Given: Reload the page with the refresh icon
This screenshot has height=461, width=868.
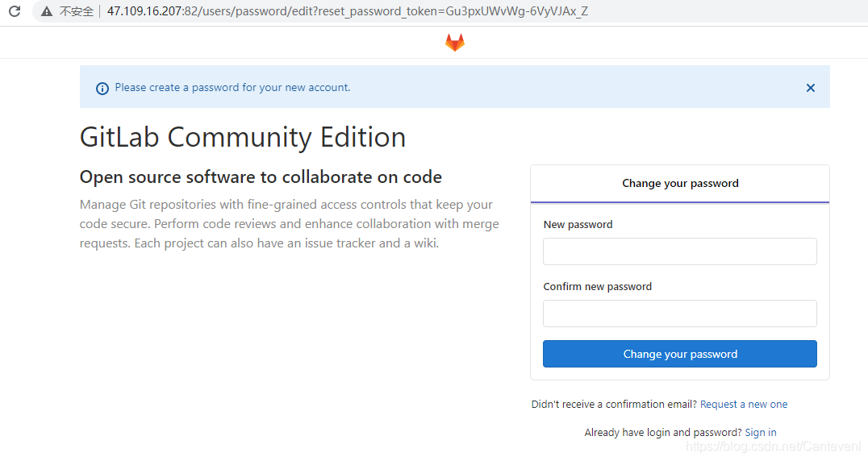Looking at the screenshot, I should pos(15,11).
